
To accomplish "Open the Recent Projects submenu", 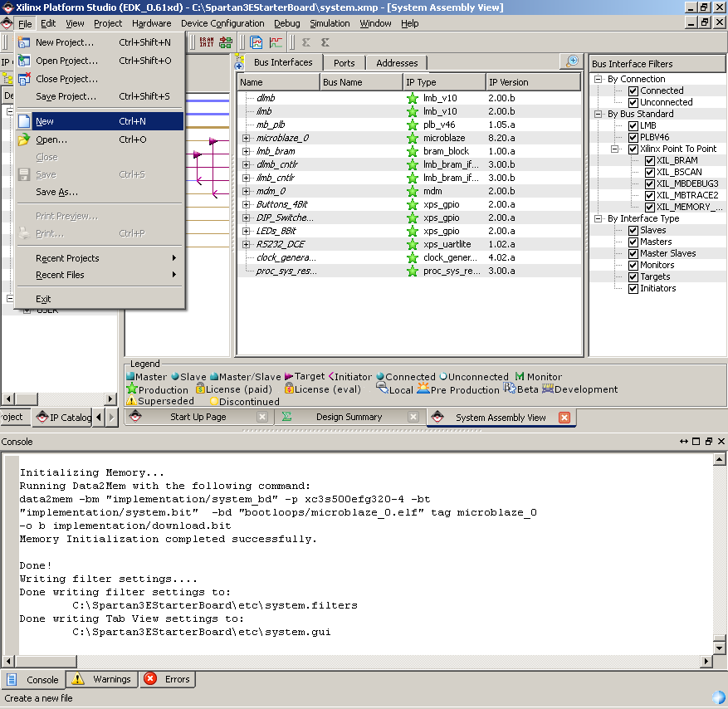I will pyautogui.click(x=100, y=258).
